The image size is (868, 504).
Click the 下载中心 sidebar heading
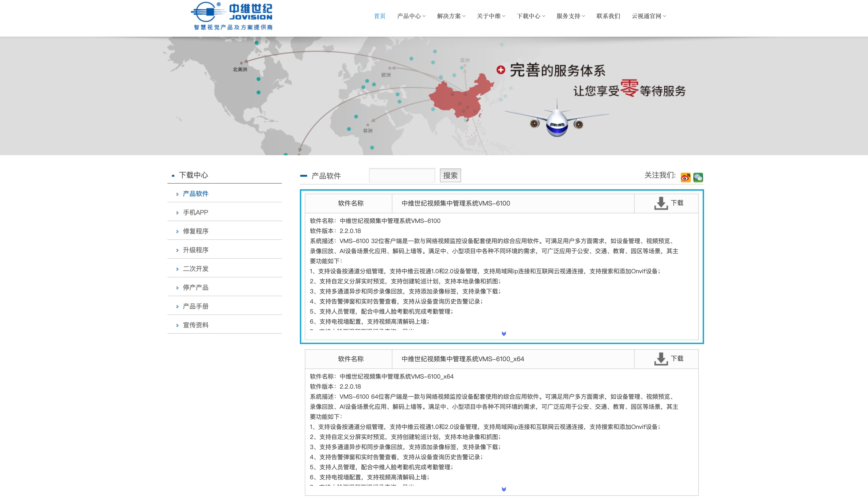pos(193,175)
